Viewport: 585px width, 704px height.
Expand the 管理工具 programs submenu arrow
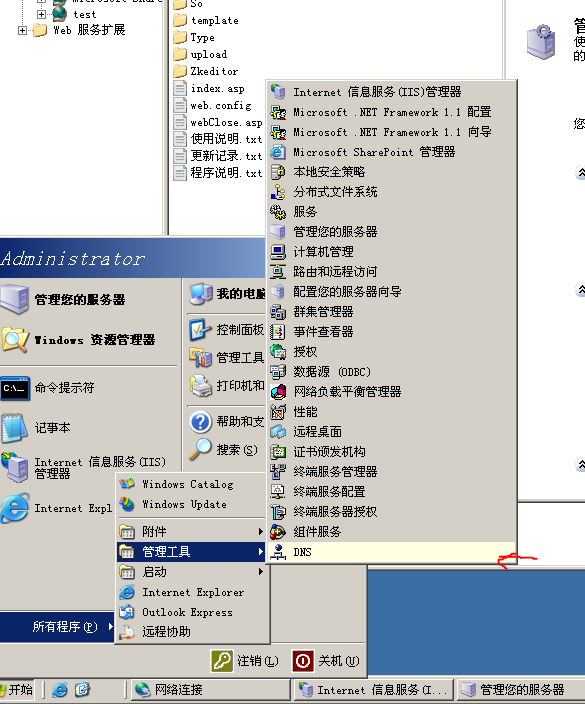click(260, 551)
